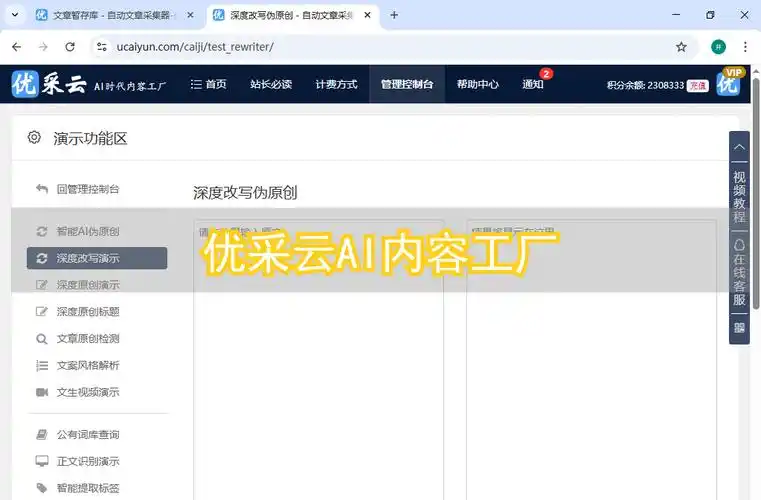Open the VIP user avatar
Viewport: 761px width, 500px height.
[728, 83]
